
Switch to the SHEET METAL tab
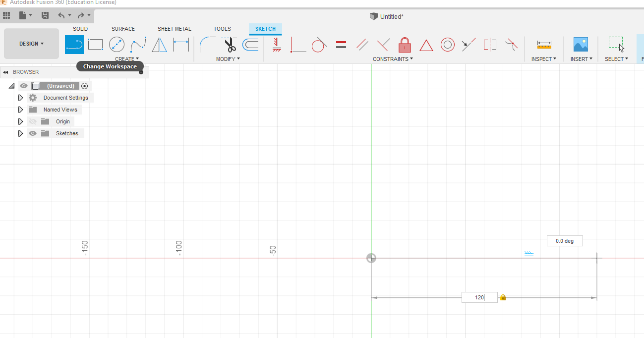(174, 29)
